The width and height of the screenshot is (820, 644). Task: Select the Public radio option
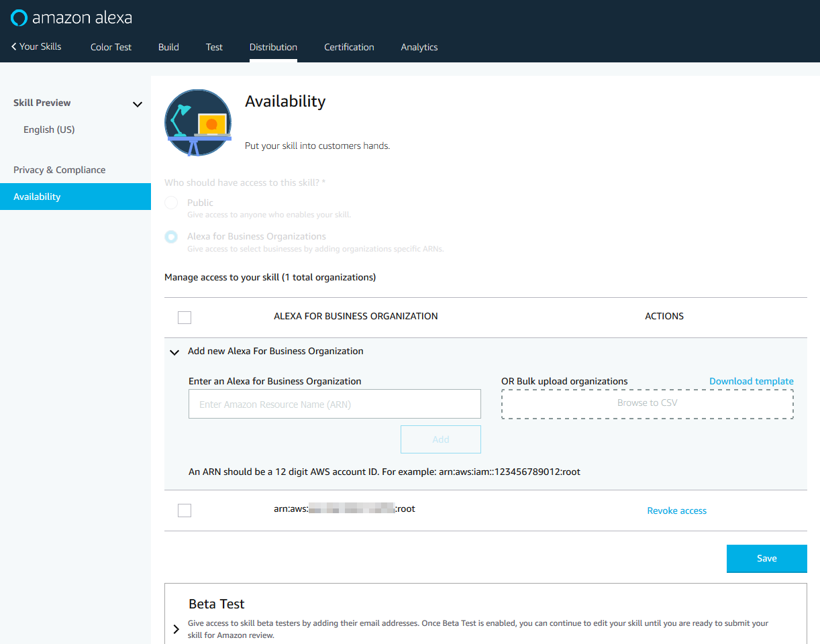tap(172, 203)
